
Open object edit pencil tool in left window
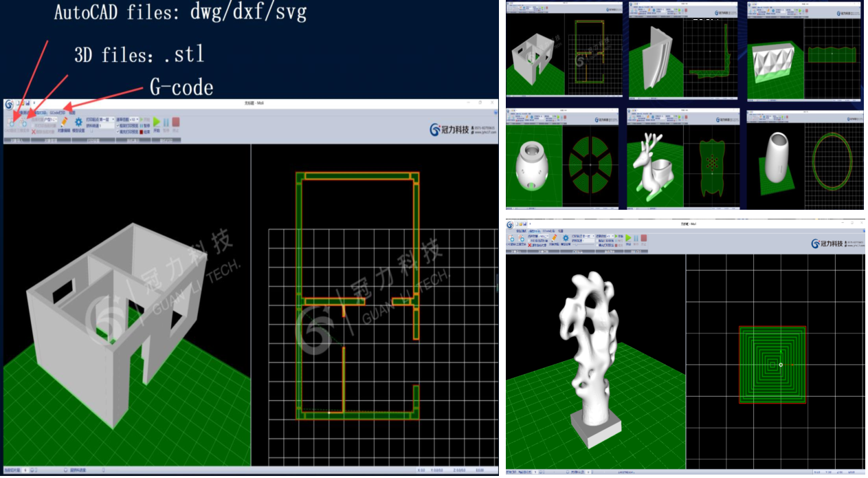coord(63,122)
